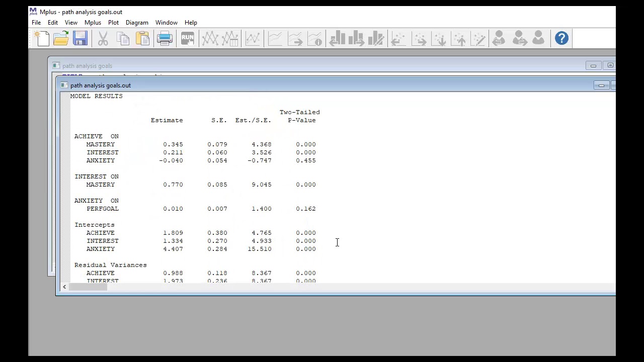Click the line graph icon with the info badge
Screen dimensions: 644x362
click(x=315, y=38)
